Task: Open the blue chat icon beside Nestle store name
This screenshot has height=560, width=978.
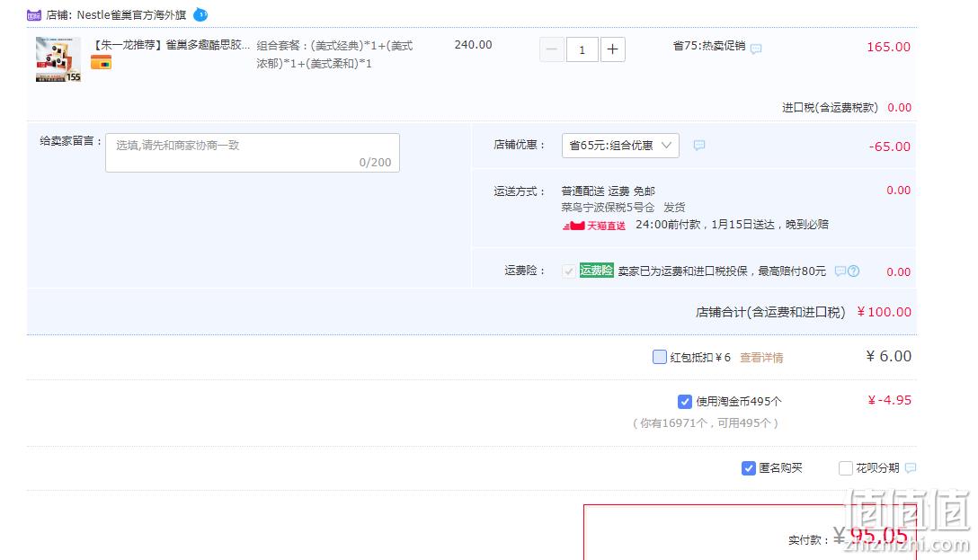Action: (x=200, y=14)
